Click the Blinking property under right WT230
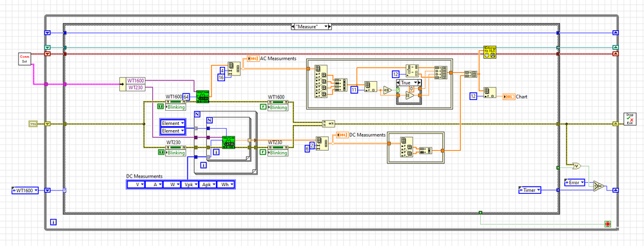Screen dimensions: 644x246 278,153
